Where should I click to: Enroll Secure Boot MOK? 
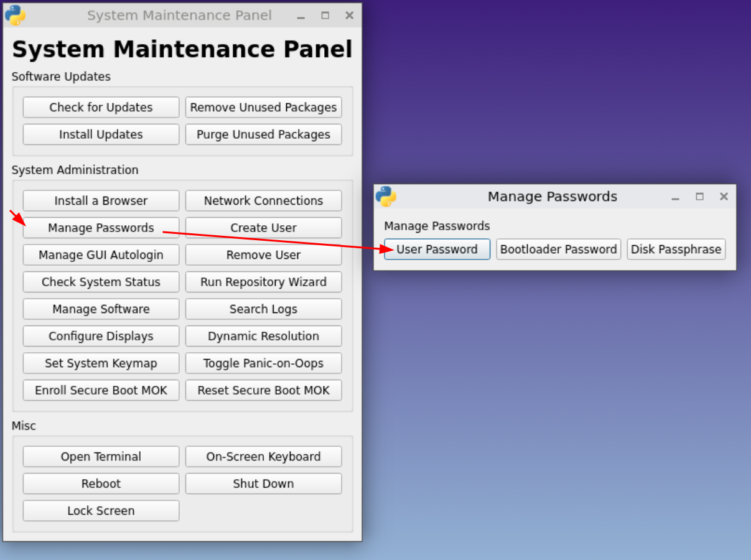point(101,390)
